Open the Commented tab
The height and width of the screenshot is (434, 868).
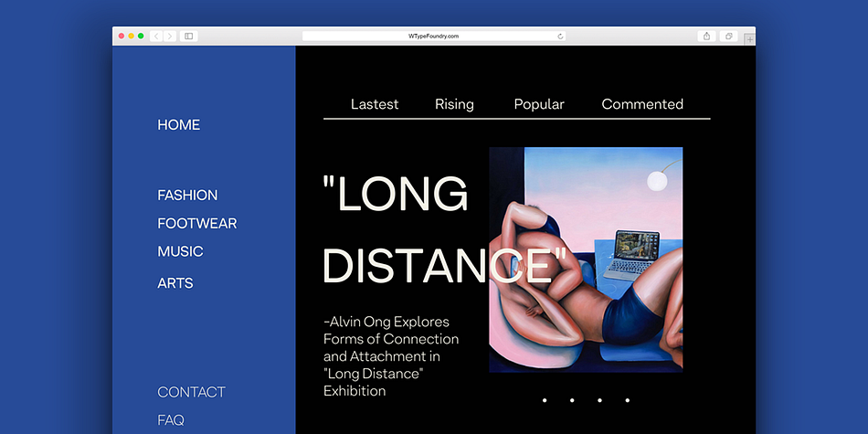coord(642,104)
